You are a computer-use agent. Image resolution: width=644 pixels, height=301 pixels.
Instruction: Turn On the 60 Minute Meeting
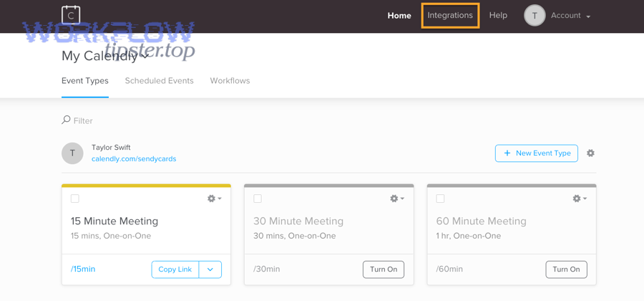click(x=567, y=269)
